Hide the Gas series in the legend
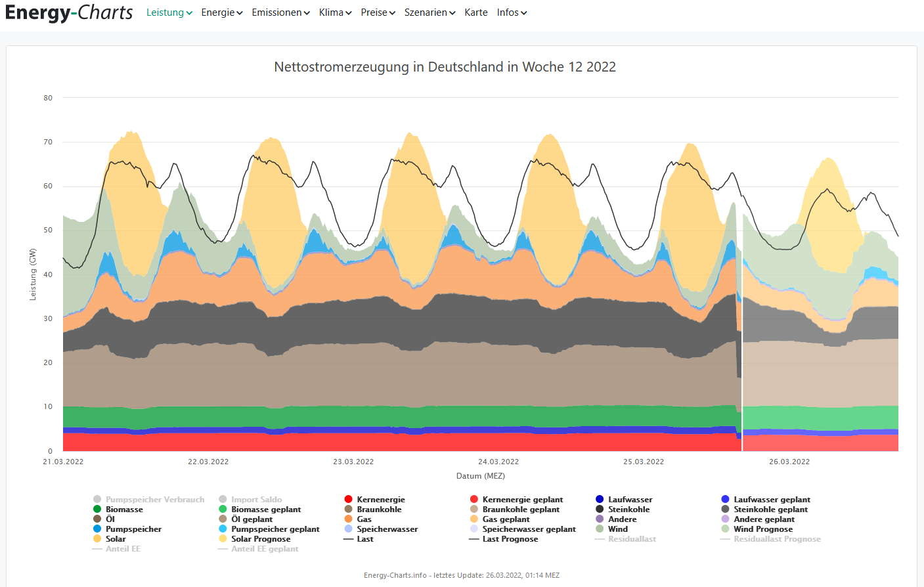The image size is (924, 587). (x=358, y=519)
